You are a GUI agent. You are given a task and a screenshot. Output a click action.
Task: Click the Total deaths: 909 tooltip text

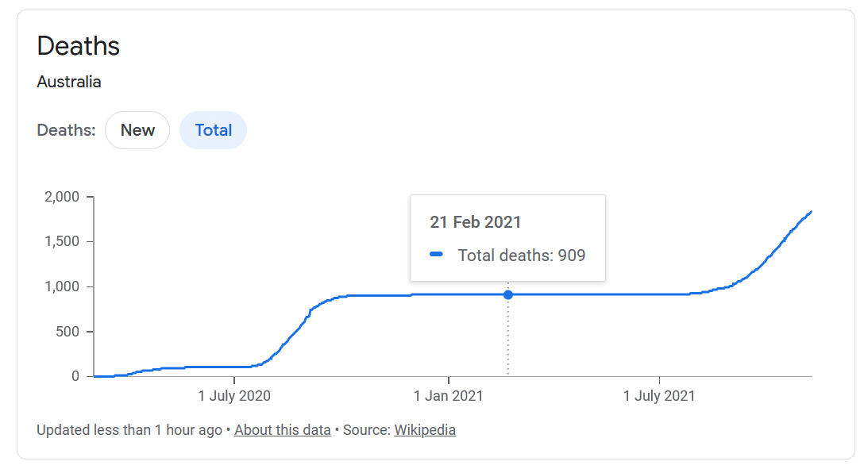click(x=521, y=256)
